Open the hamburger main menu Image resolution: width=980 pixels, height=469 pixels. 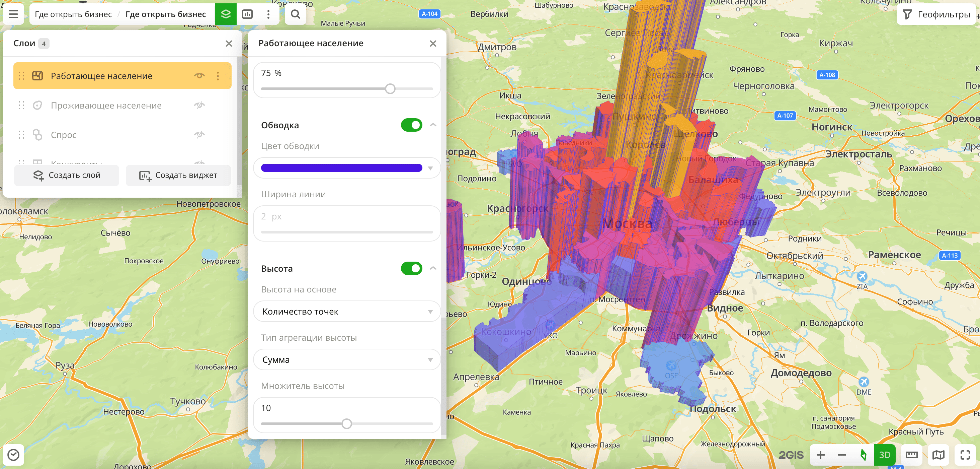click(x=13, y=14)
